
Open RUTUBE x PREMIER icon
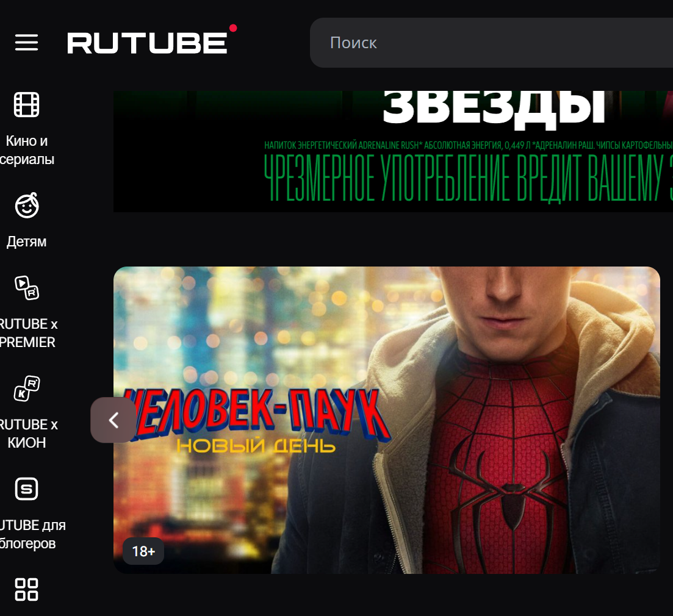tap(27, 288)
